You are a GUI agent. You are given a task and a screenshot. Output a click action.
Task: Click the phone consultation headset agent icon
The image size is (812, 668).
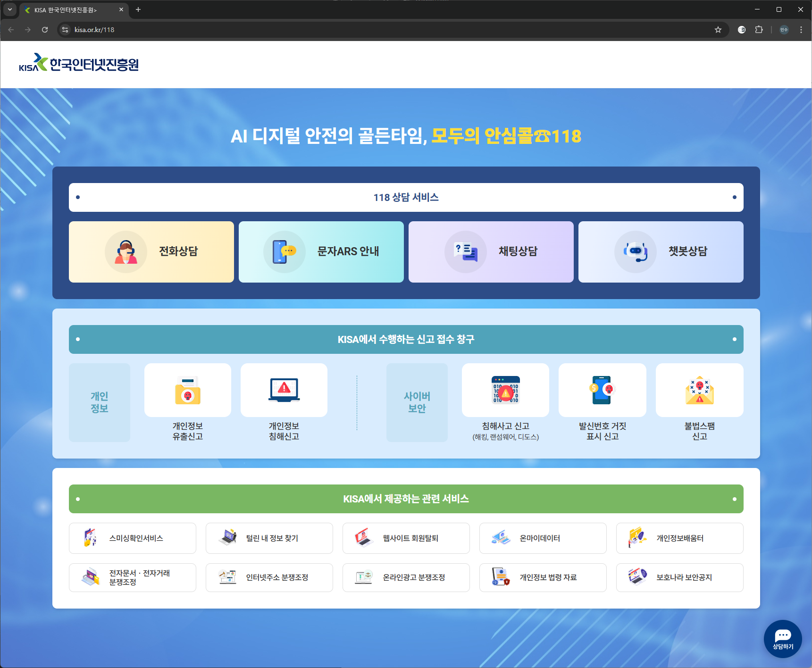coord(126,252)
